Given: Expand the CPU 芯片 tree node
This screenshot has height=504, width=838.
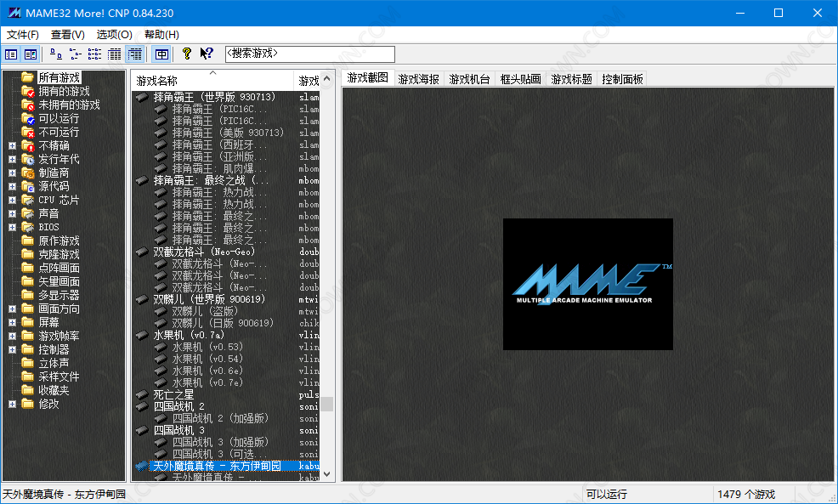Looking at the screenshot, I should (12, 200).
